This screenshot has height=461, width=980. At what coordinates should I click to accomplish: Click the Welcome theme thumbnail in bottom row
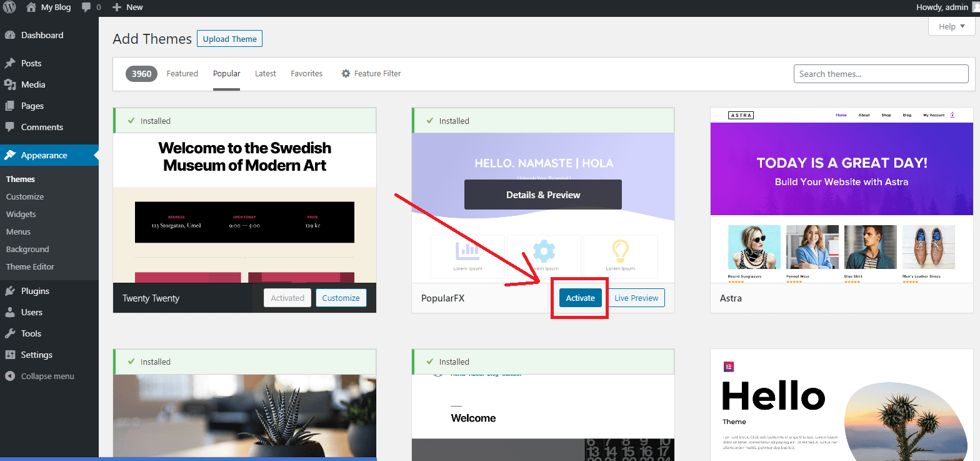point(543,418)
